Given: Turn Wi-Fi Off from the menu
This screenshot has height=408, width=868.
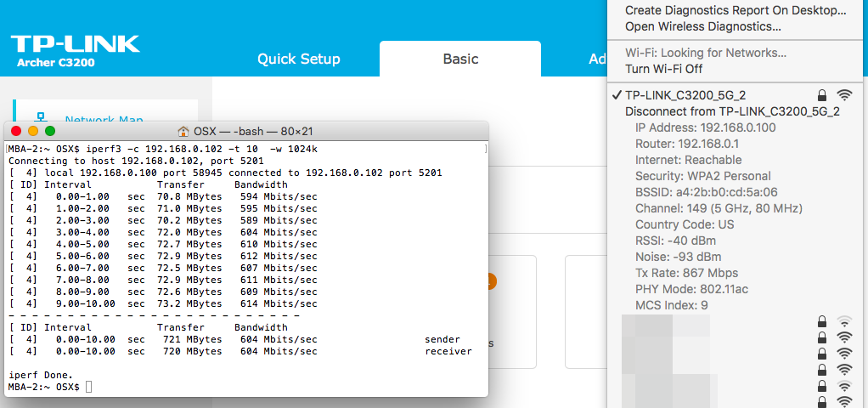Looking at the screenshot, I should click(663, 69).
